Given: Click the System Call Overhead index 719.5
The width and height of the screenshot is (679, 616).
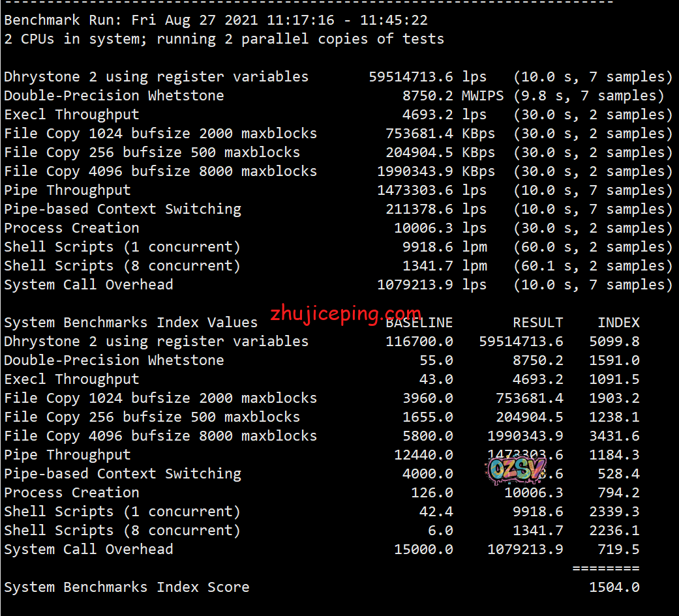Looking at the screenshot, I should [x=618, y=550].
